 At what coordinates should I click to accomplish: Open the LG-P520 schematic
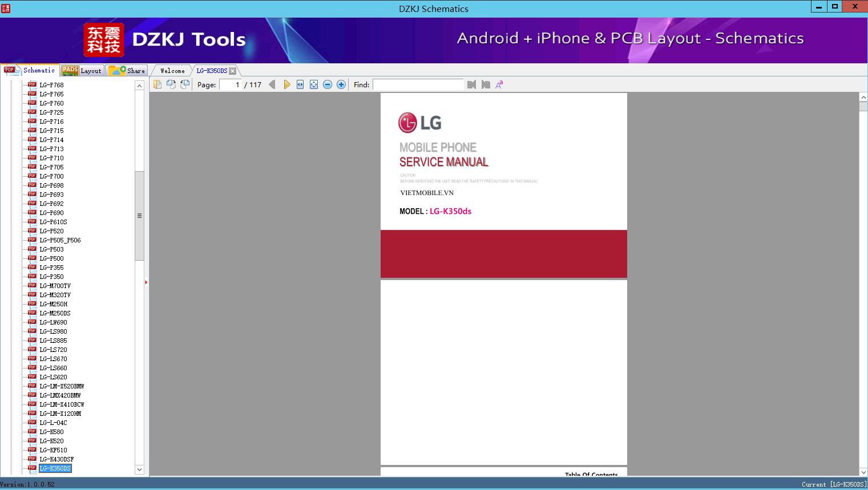click(x=51, y=231)
